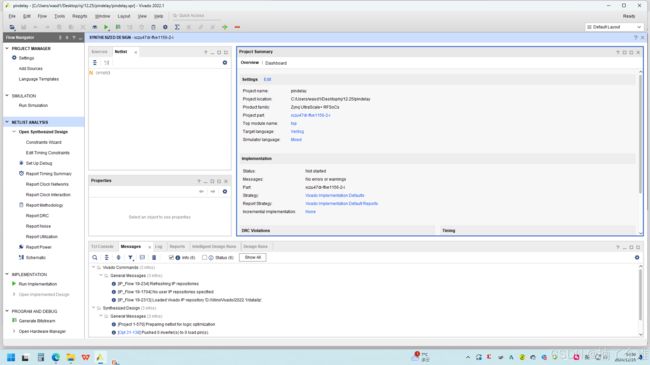This screenshot has width=650, height=365.
Task: Open the File menu
Action: pyautogui.click(x=12, y=16)
